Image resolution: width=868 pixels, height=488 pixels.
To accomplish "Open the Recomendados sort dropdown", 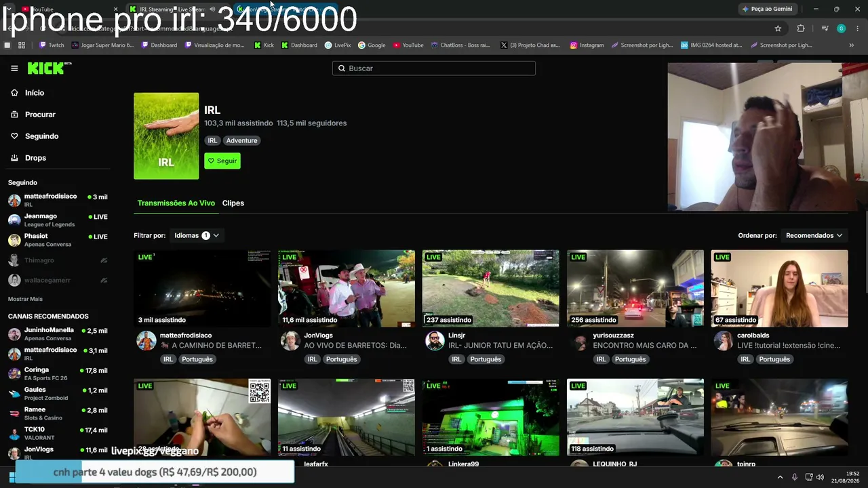I will (814, 236).
